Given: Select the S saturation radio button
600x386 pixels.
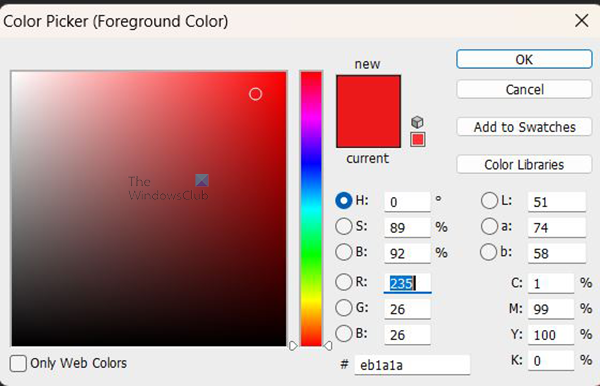Looking at the screenshot, I should pos(343,226).
